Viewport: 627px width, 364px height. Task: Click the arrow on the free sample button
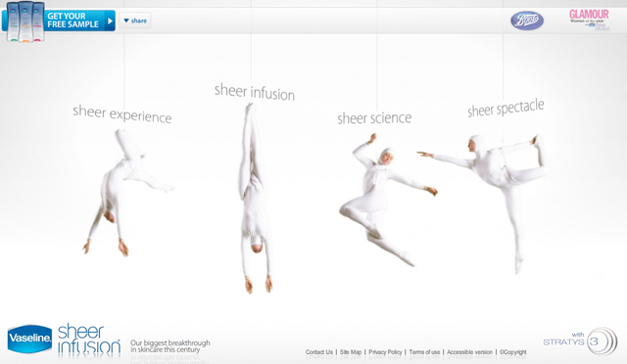110,21
